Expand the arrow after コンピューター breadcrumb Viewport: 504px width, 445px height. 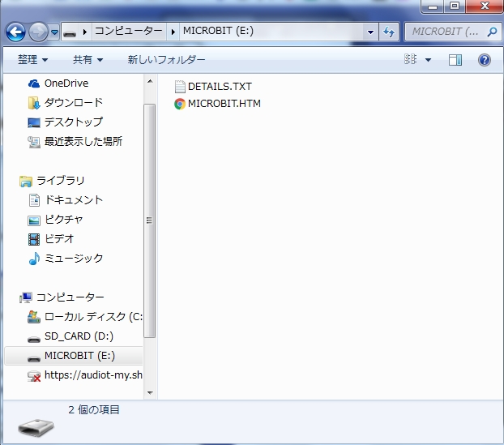tap(173, 32)
